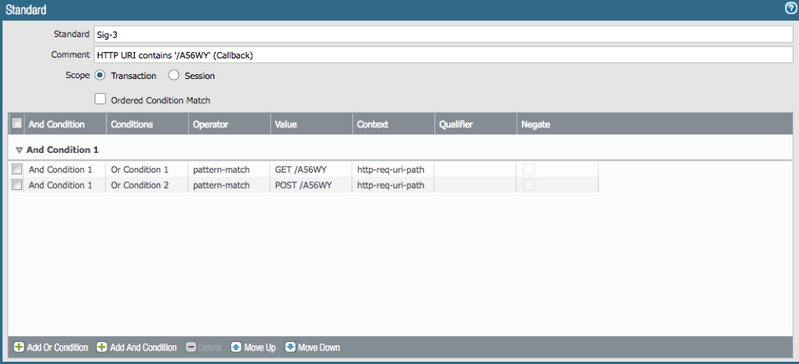Click pattern-match operator in Or Condition 1 row
Image resolution: width=799 pixels, height=364 pixels.
(x=229, y=169)
